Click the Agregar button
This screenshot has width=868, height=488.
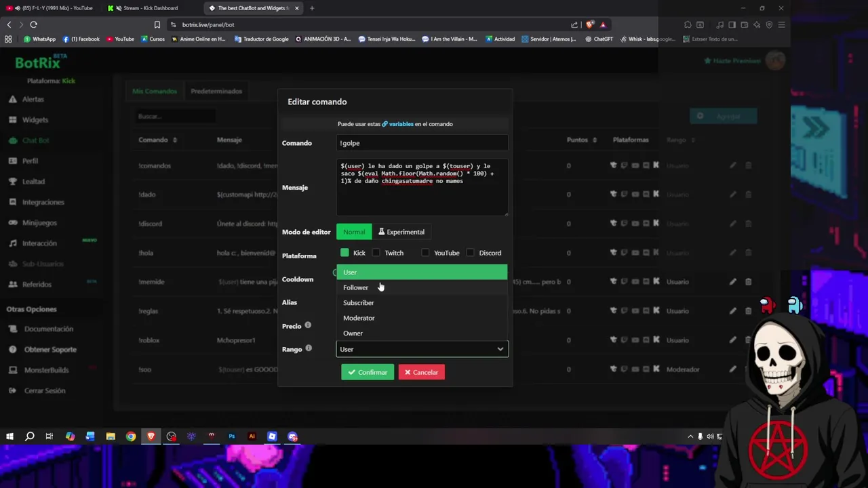(x=723, y=116)
